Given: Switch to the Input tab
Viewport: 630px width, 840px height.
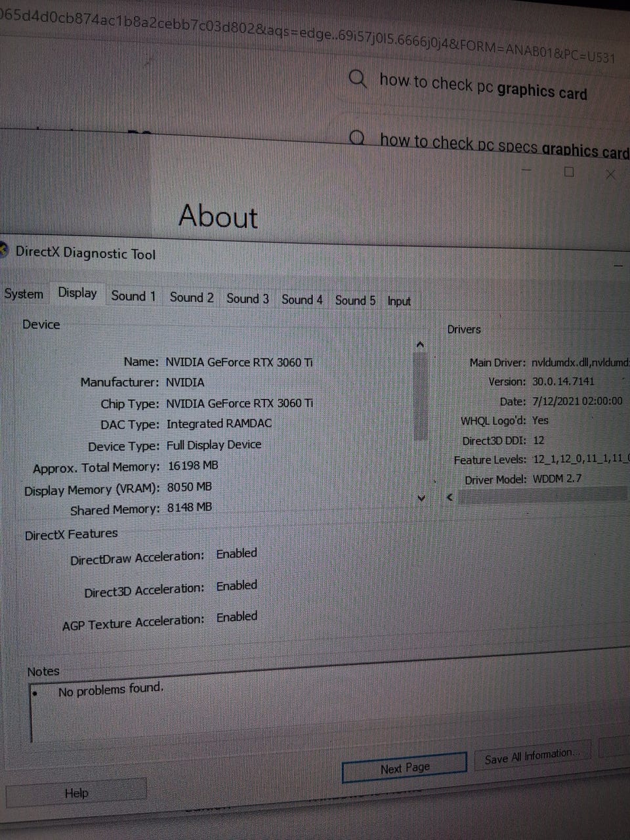Looking at the screenshot, I should pyautogui.click(x=398, y=301).
